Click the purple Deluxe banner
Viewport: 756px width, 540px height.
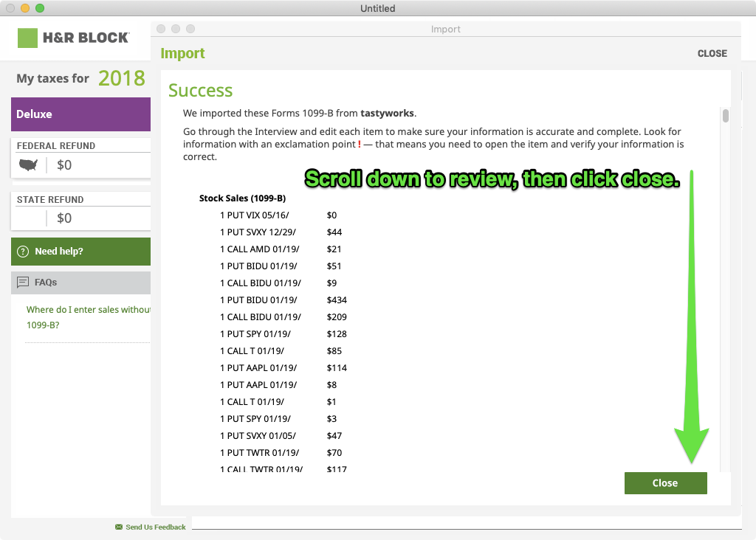[x=80, y=114]
